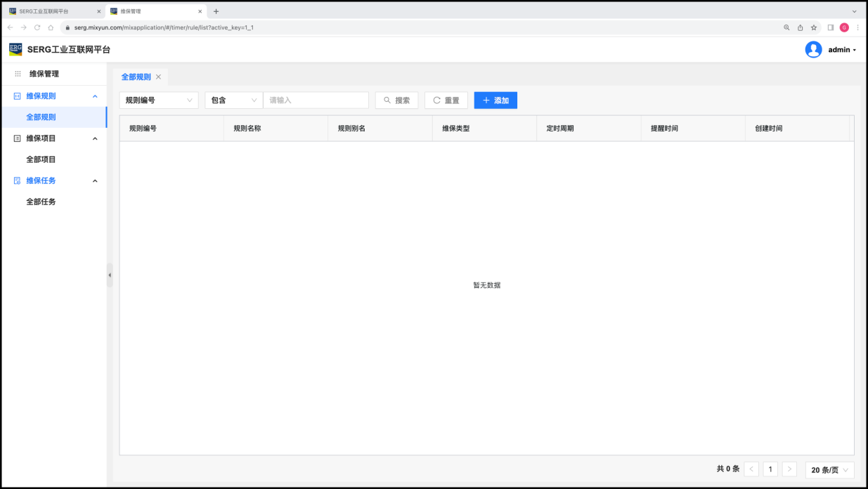Screen dimensions: 868x489
Task: Click the 维保管理 grid menu icon
Action: pos(18,74)
